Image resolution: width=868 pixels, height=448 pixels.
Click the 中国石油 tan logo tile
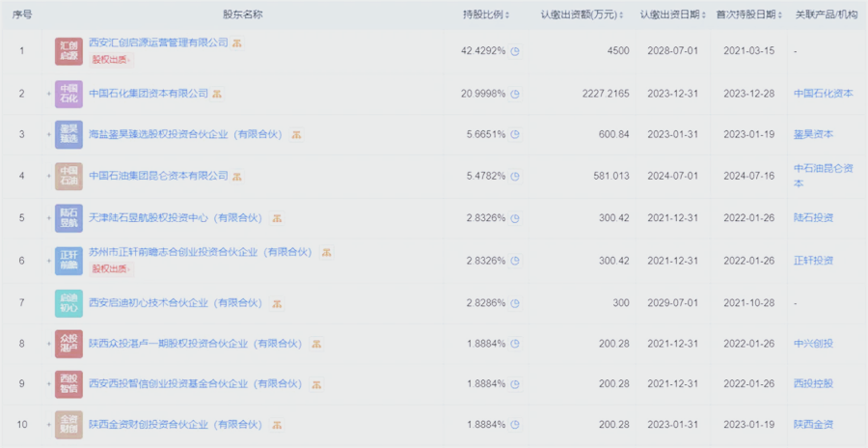click(x=68, y=177)
